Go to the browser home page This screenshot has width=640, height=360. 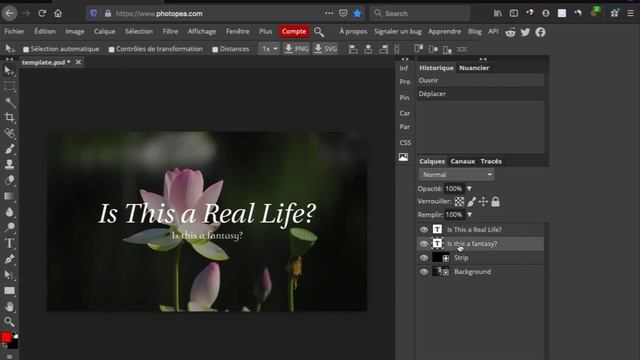pyautogui.click(x=58, y=13)
